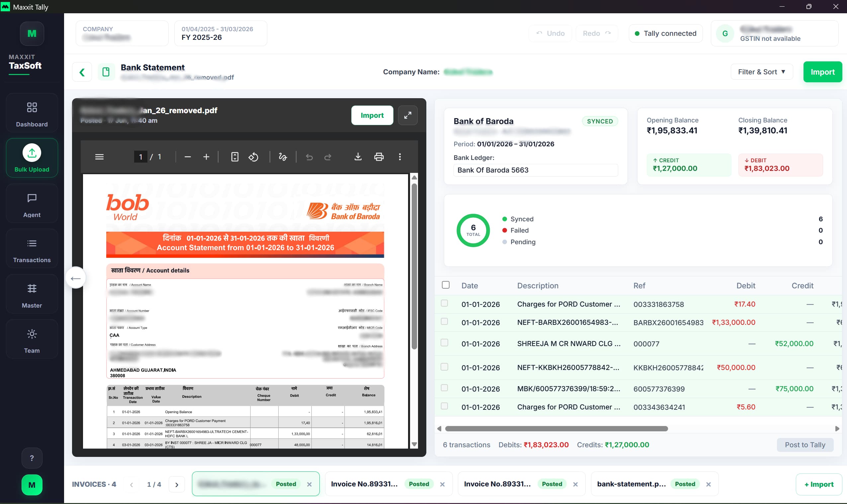This screenshot has width=847, height=504.
Task: Check the MBK/600577376399 row checkbox
Action: (x=444, y=388)
